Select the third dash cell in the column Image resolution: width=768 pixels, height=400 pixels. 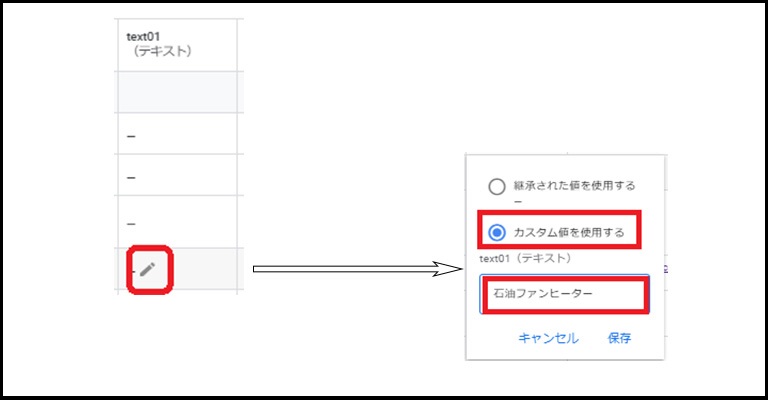132,223
